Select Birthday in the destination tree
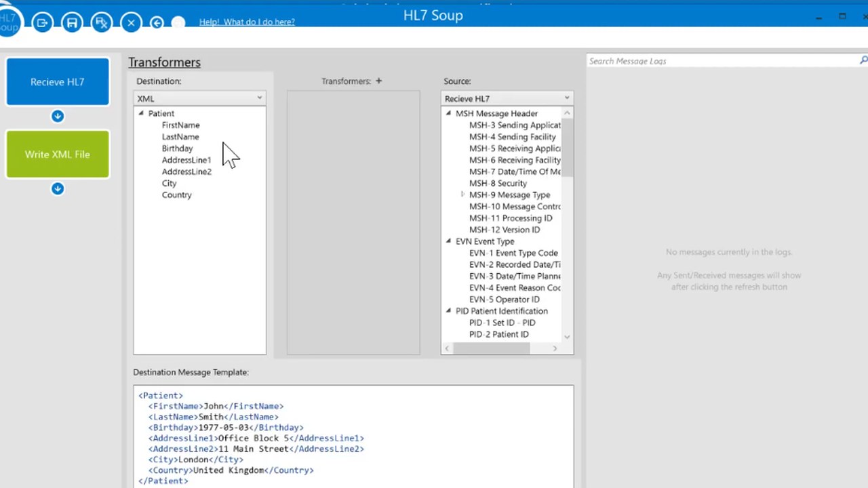 point(177,148)
